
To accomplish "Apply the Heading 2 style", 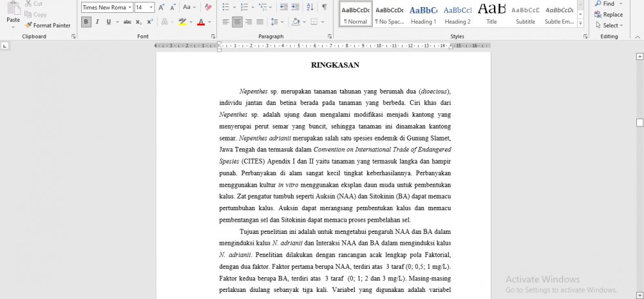I will (x=457, y=14).
